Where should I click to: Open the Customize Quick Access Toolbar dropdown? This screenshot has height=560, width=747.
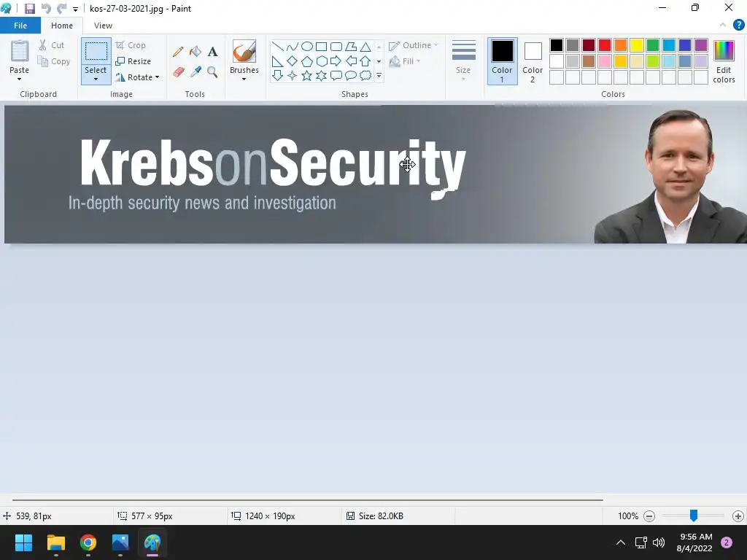point(75,9)
